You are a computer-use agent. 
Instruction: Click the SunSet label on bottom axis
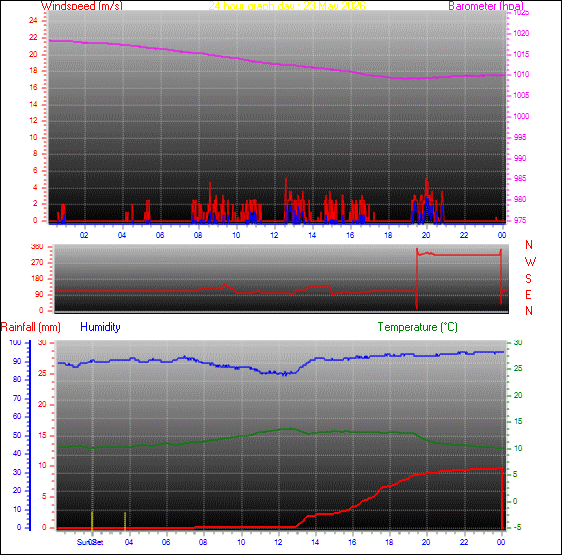90,542
